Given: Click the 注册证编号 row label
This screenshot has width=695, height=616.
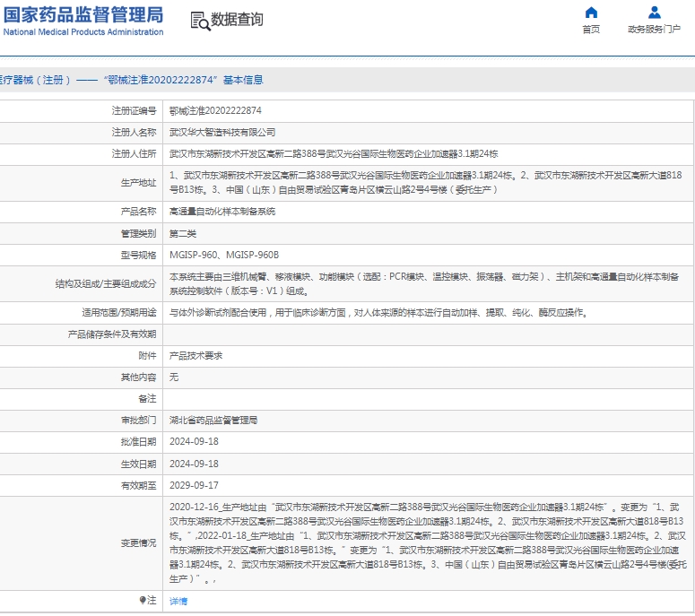Looking at the screenshot, I should pyautogui.click(x=134, y=111).
